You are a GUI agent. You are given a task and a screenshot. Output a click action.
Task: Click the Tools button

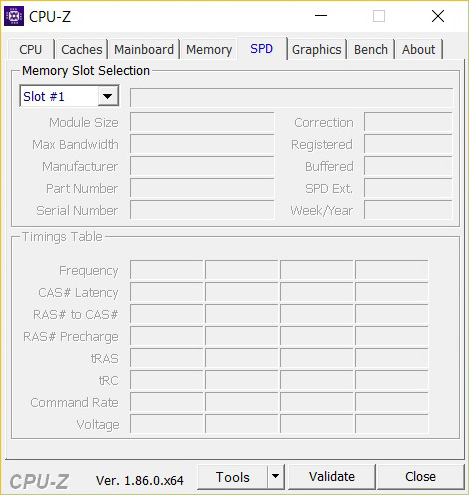pyautogui.click(x=233, y=477)
